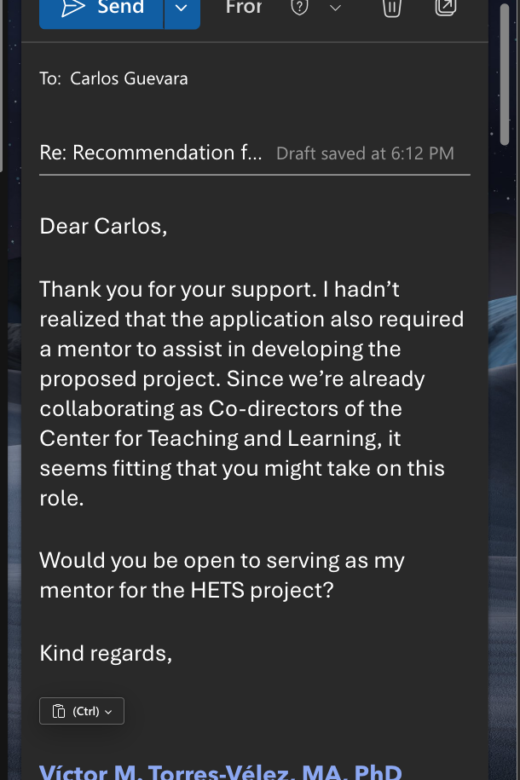This screenshot has width=520, height=780.
Task: Click the shield question mark icon
Action: pos(300,7)
